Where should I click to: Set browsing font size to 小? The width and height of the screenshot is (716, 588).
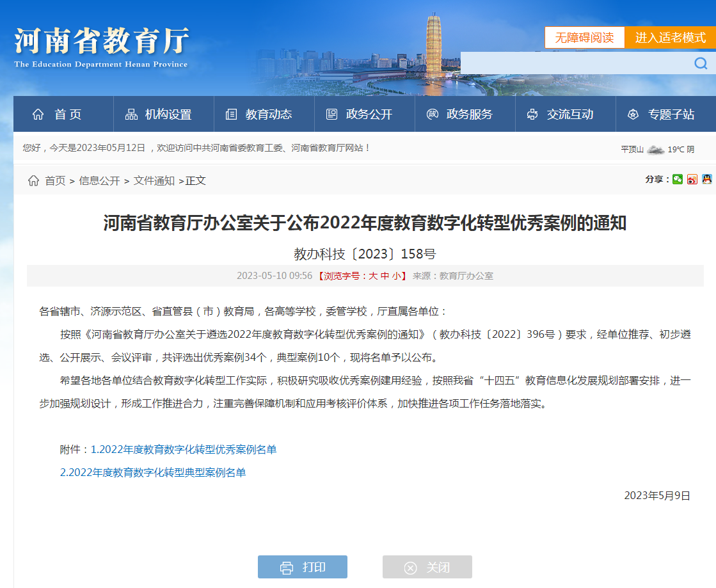(x=396, y=276)
